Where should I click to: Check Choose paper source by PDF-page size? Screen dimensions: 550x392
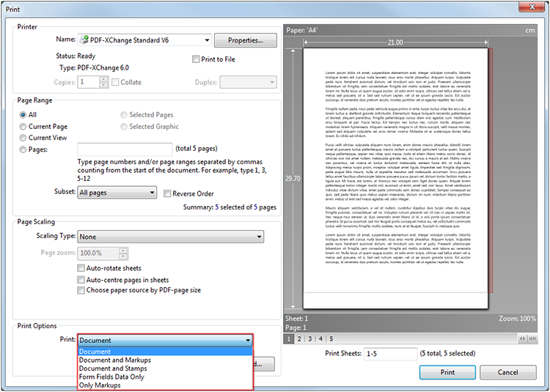tap(81, 290)
